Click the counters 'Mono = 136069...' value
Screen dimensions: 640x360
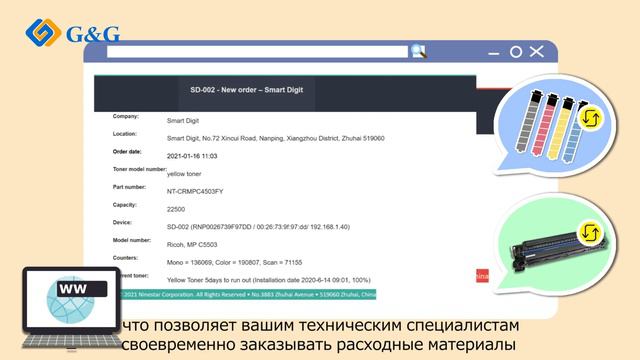click(x=234, y=262)
